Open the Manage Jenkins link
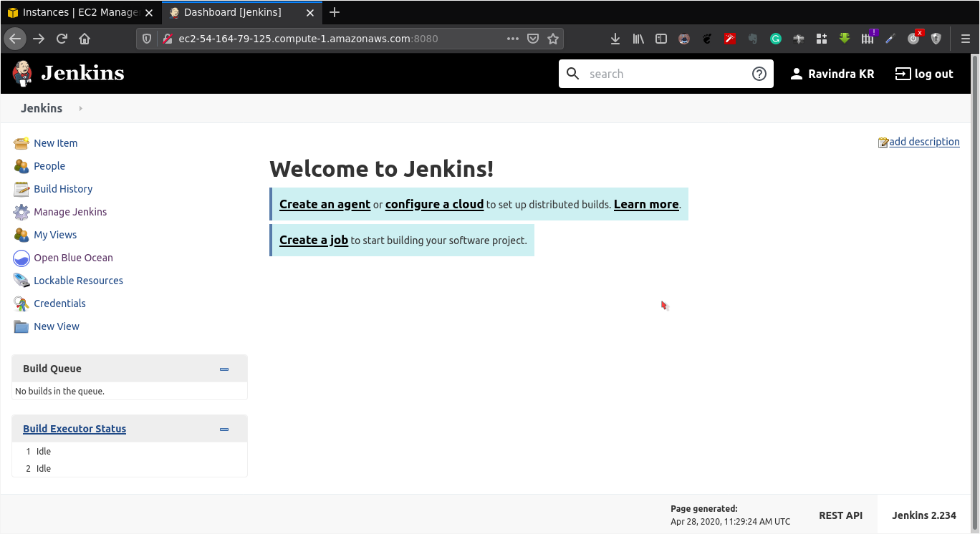The image size is (980, 534). tap(70, 212)
